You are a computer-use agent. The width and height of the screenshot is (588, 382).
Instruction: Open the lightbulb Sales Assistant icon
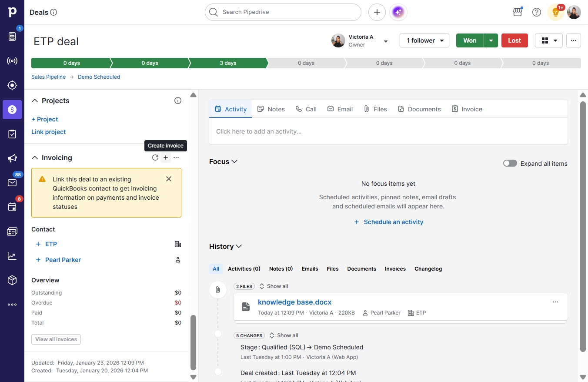(x=555, y=12)
